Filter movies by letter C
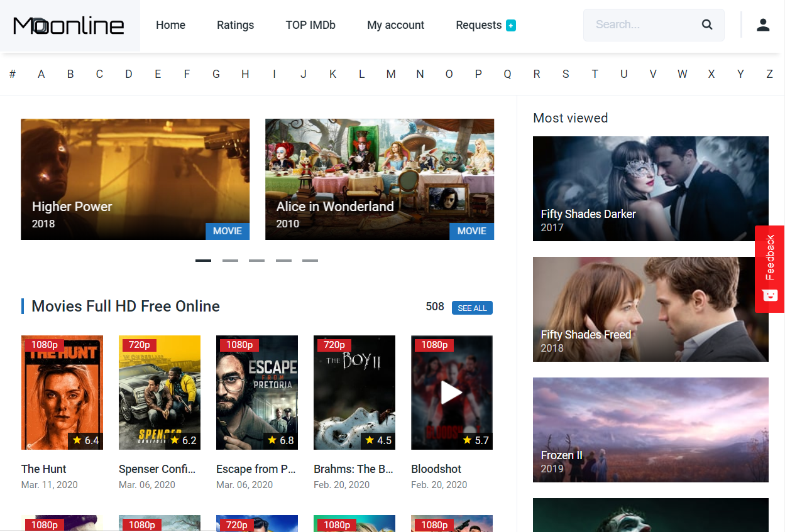The width and height of the screenshot is (785, 532). point(99,74)
